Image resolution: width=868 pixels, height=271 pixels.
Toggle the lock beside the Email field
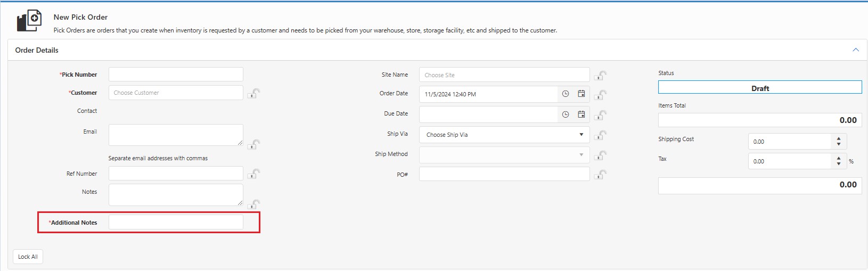254,144
